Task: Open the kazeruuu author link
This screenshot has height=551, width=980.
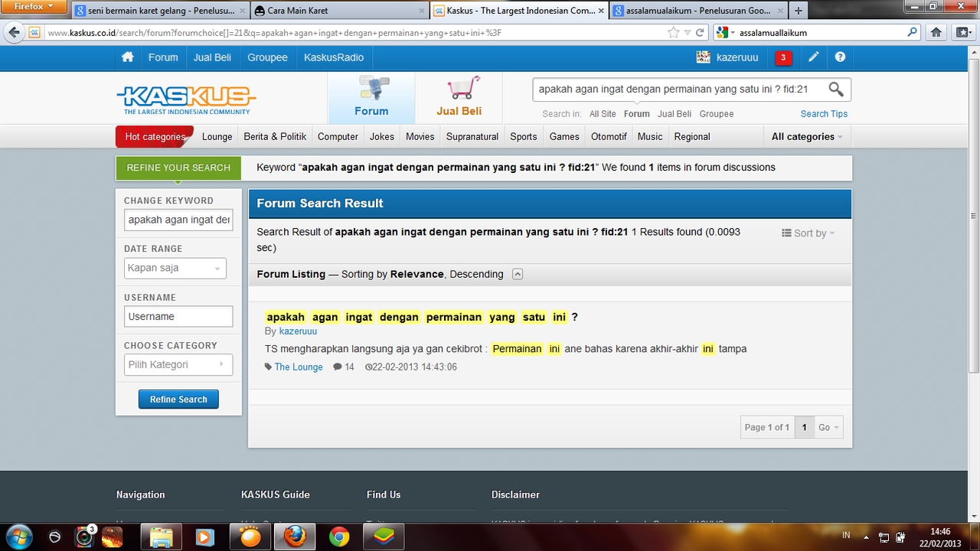Action: (298, 331)
